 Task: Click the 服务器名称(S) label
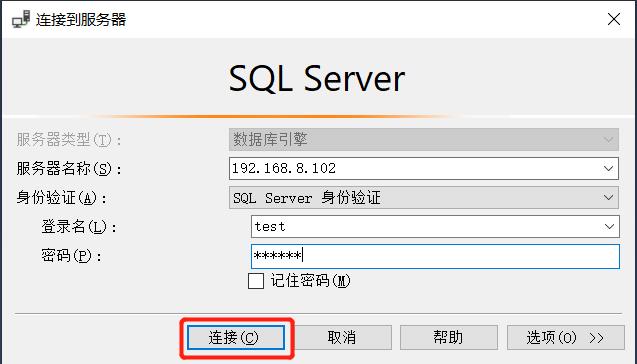click(x=69, y=169)
